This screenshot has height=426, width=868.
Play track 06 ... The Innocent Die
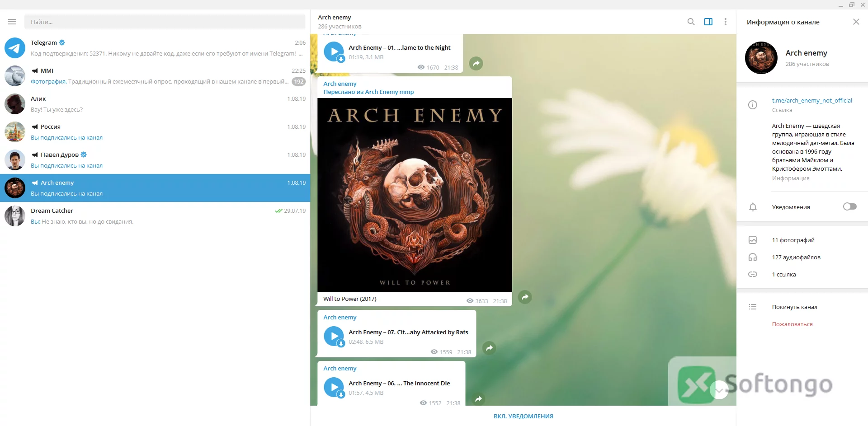tap(334, 387)
